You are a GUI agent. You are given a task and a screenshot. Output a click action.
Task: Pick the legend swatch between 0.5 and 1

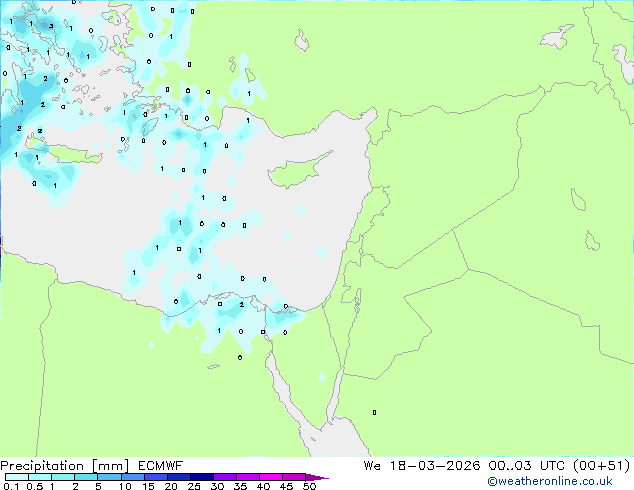point(40,477)
